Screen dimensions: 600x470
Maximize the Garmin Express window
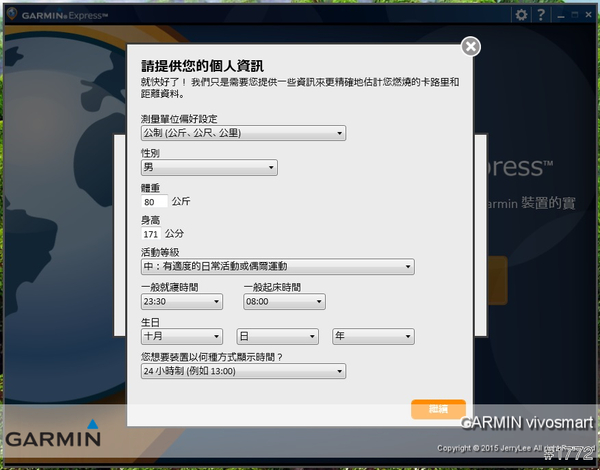(574, 15)
